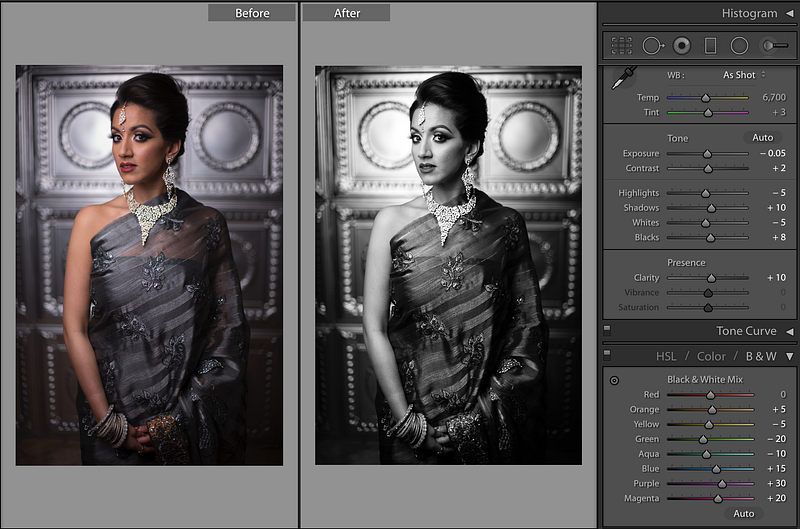800x529 pixels.
Task: Switch to the HSL tab
Action: click(x=666, y=356)
